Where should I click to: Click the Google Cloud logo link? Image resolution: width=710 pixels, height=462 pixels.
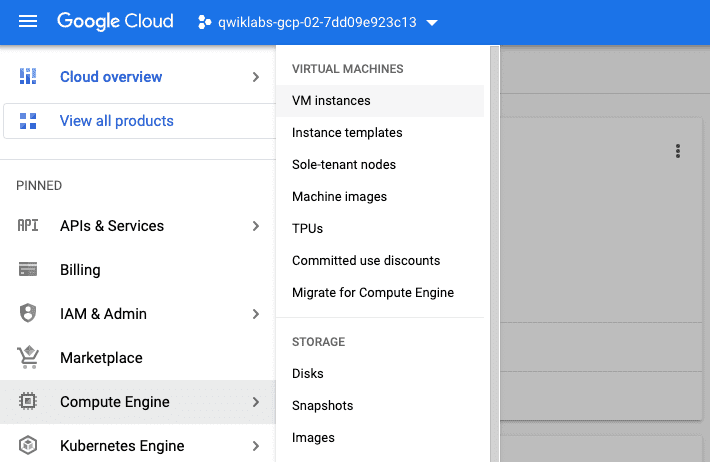tap(115, 22)
